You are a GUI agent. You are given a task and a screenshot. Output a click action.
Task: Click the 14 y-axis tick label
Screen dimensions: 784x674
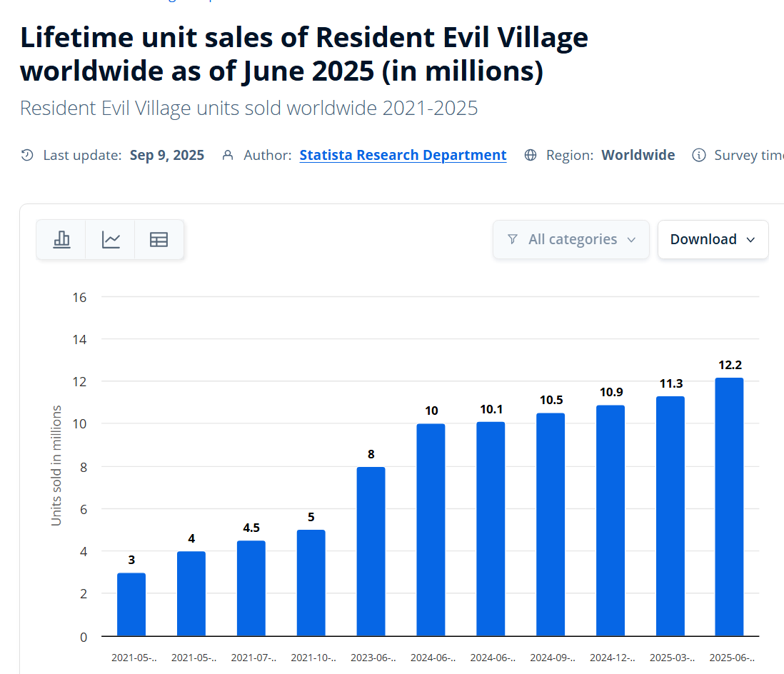[79, 340]
